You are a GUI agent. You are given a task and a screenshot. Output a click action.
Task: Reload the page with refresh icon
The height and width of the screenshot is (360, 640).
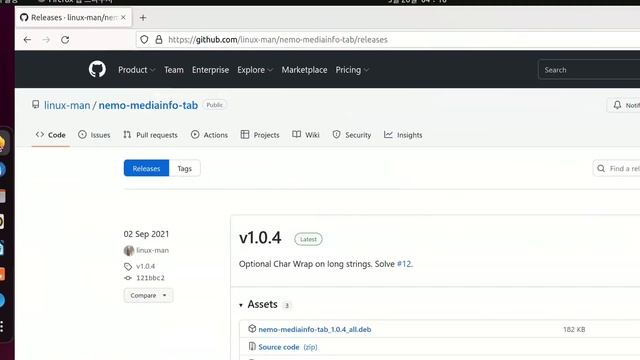65,40
